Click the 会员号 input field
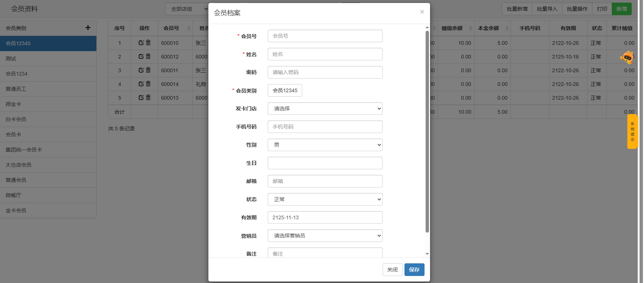 (325, 36)
